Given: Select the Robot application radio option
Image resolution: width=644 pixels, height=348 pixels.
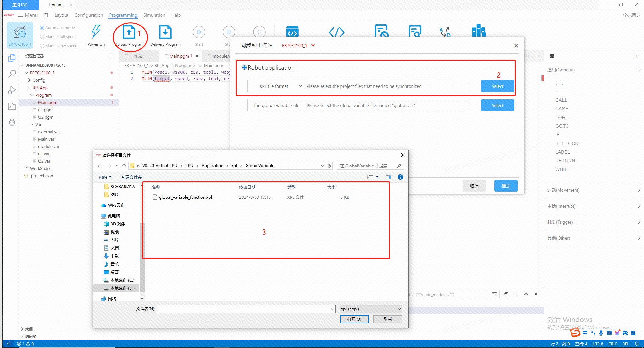Looking at the screenshot, I should coord(245,68).
